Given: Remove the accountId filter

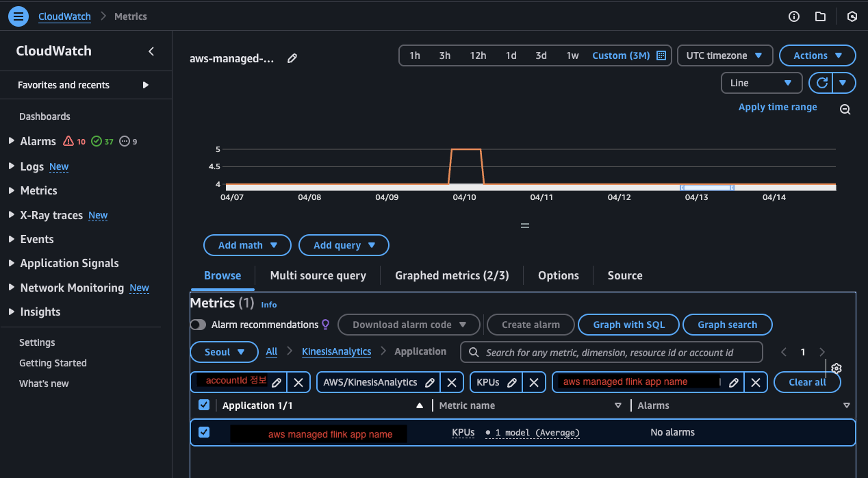Looking at the screenshot, I should pyautogui.click(x=298, y=382).
